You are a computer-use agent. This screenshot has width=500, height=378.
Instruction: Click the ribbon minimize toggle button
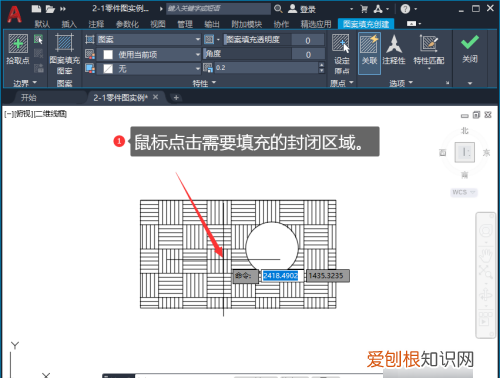[x=412, y=23]
